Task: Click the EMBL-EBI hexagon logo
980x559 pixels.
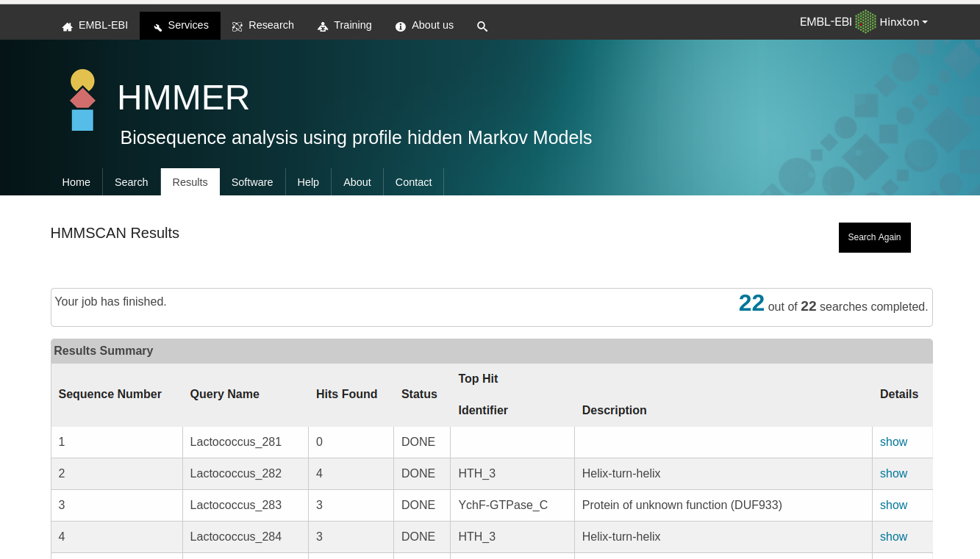Action: coord(865,22)
